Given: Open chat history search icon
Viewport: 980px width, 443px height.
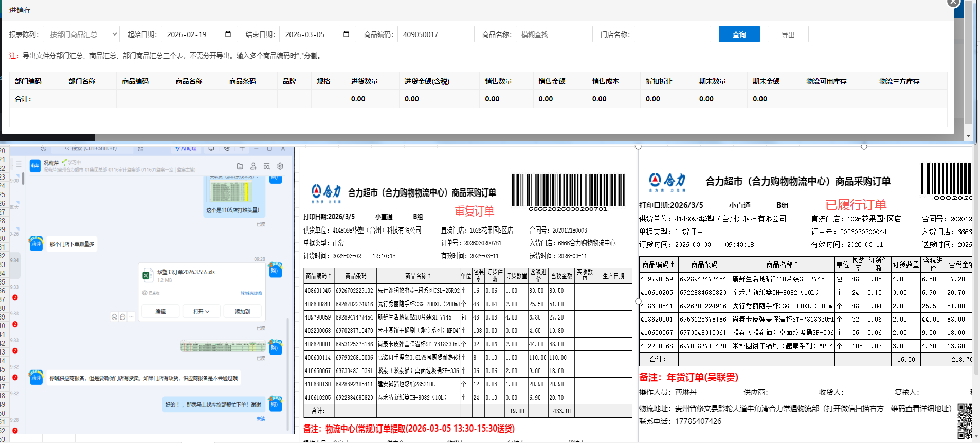Looking at the screenshot, I should pos(267,166).
